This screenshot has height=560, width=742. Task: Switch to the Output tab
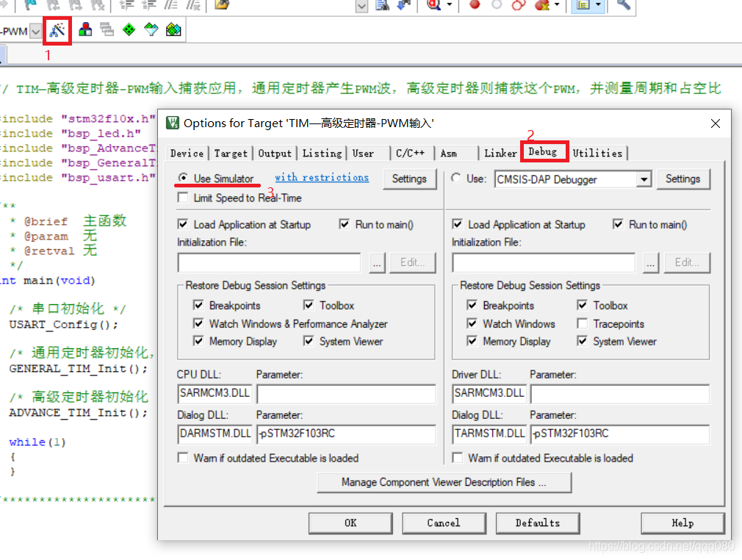[275, 154]
